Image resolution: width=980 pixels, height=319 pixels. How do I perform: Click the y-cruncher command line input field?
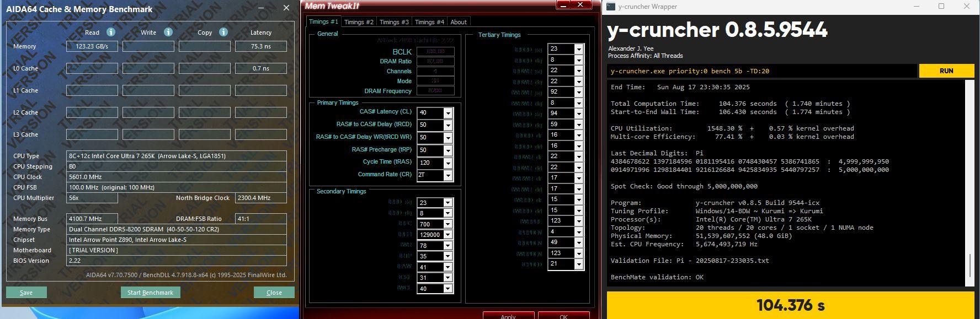(x=762, y=71)
